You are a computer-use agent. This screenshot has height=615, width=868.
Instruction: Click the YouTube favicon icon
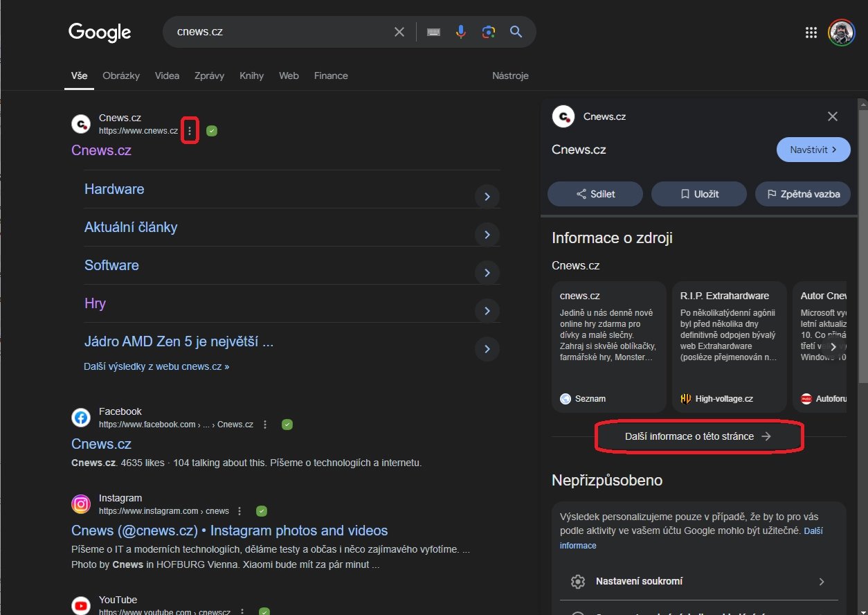click(x=81, y=606)
